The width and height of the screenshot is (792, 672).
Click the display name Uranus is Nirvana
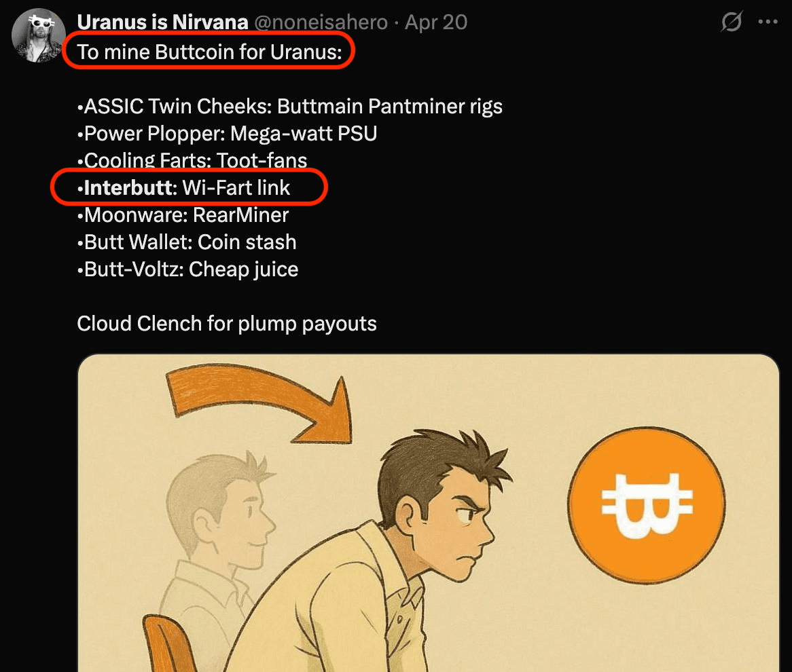point(162,22)
